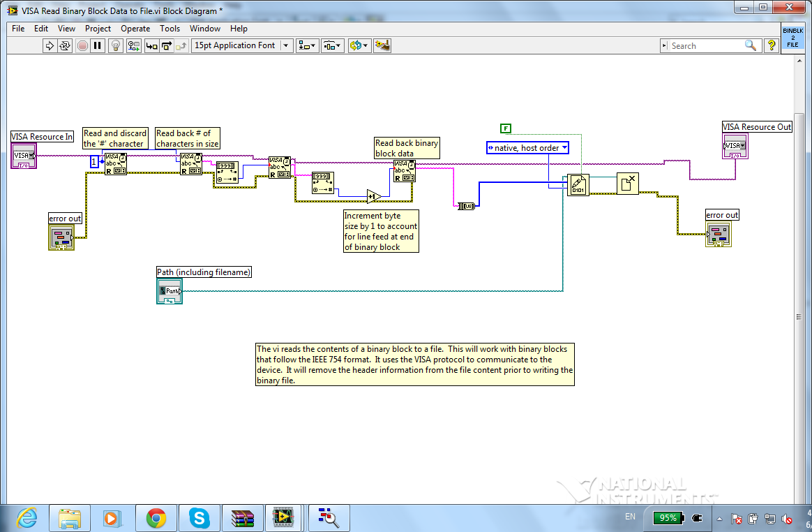Select the right-side error out cluster terminal
812x532 pixels.
719,235
